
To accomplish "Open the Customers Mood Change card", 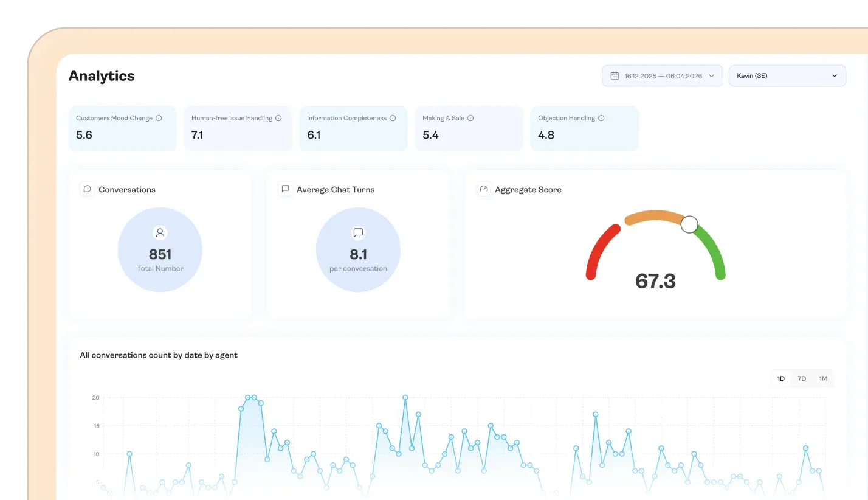I will [122, 128].
